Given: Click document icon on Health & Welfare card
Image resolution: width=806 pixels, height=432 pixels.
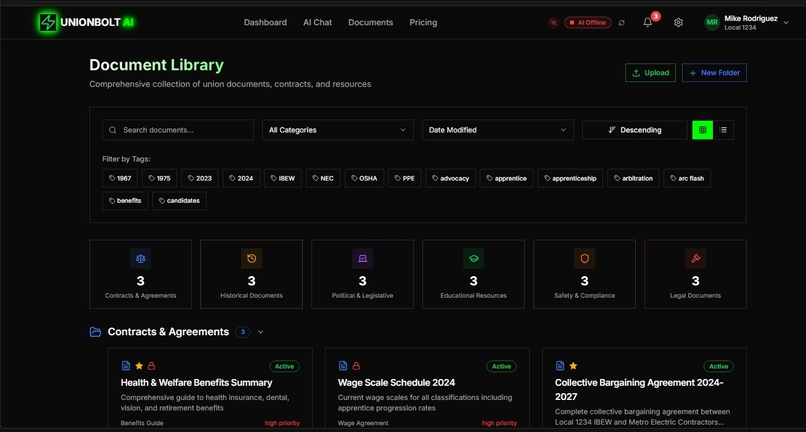Looking at the screenshot, I should (126, 366).
